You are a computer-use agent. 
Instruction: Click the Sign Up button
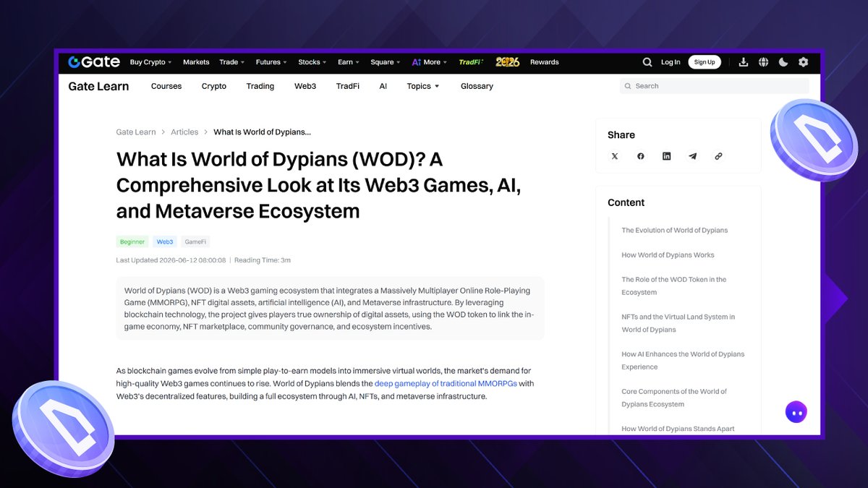[x=705, y=62]
